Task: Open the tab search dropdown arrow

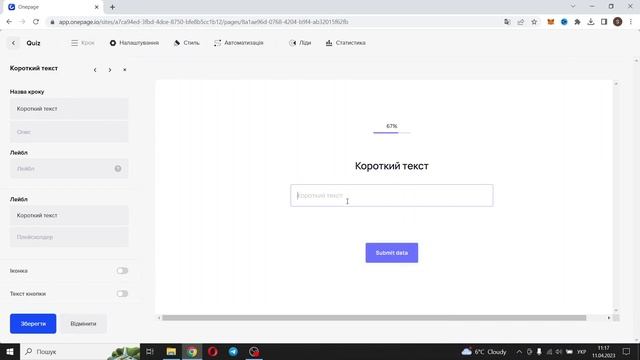Action: pos(573,6)
